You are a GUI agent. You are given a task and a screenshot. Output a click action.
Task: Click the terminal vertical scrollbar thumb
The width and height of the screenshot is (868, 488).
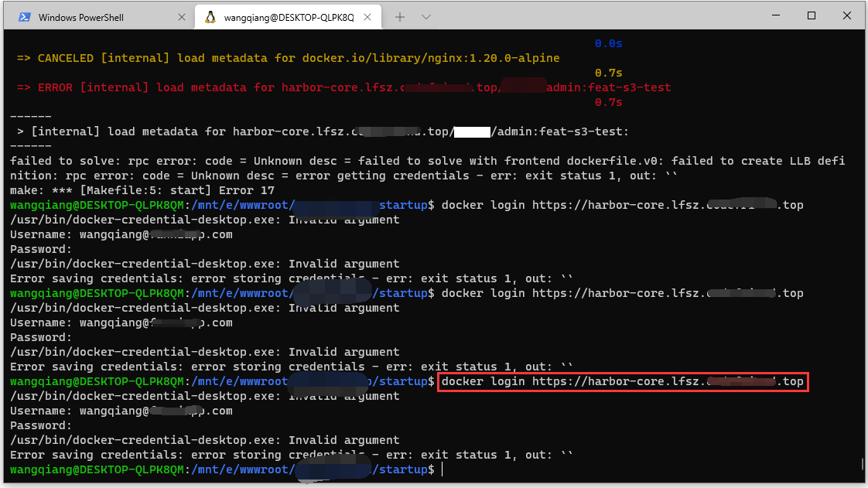tap(863, 464)
